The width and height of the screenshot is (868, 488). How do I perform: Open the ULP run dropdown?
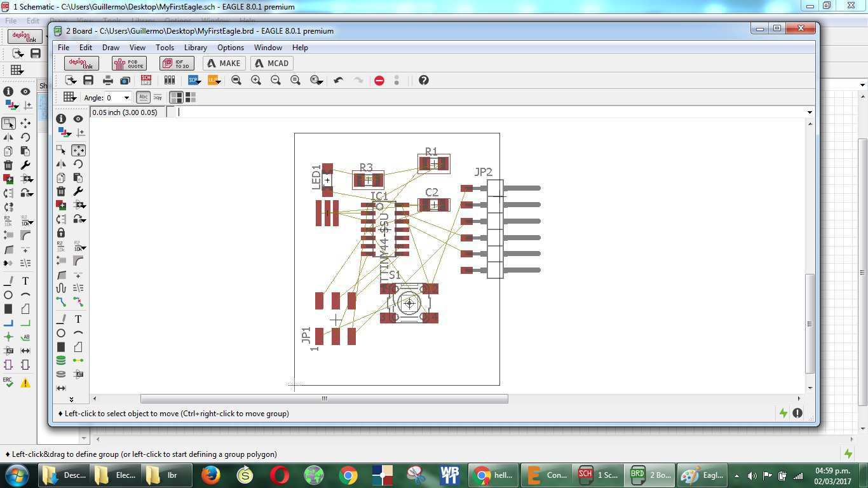[213, 80]
